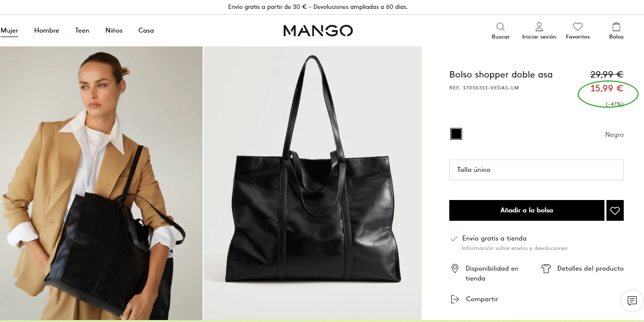Add product to favorites with heart button
Screen dimensions: 644x322
615,210
